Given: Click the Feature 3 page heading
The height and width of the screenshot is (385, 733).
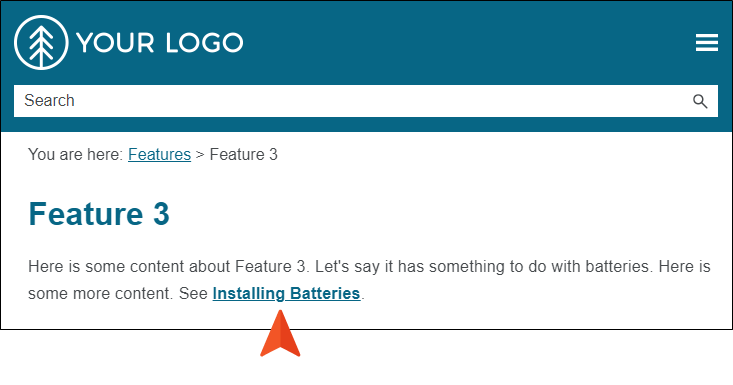Looking at the screenshot, I should pos(99,214).
